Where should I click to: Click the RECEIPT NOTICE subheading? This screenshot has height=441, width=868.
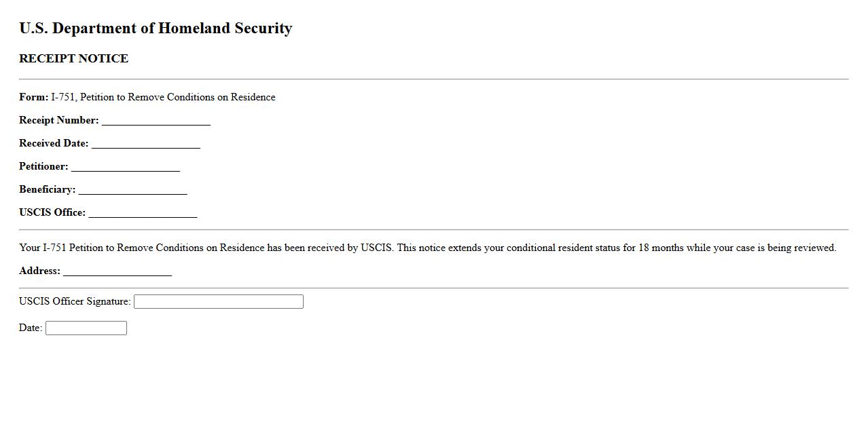pos(73,59)
